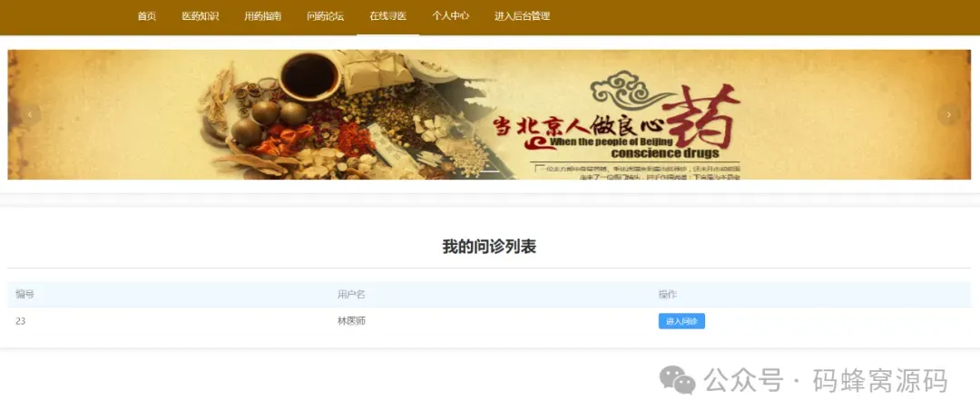The height and width of the screenshot is (420, 980).
Task: Click the carousel previous arrow
Action: (x=29, y=115)
